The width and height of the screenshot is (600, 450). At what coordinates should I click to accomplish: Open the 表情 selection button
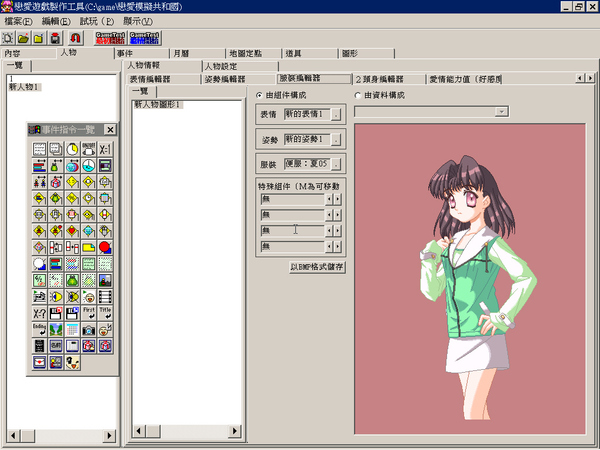(x=336, y=114)
